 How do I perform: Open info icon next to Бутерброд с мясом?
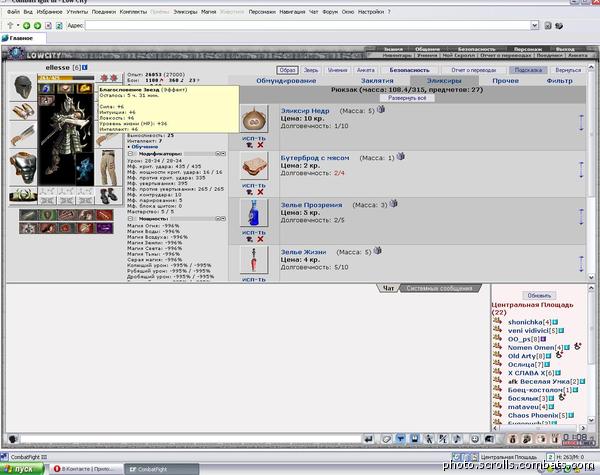(x=401, y=157)
